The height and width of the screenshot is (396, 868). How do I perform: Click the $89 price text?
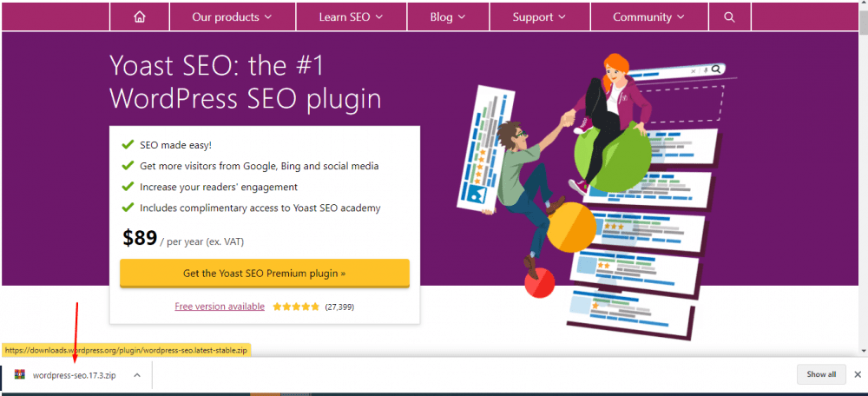(140, 238)
